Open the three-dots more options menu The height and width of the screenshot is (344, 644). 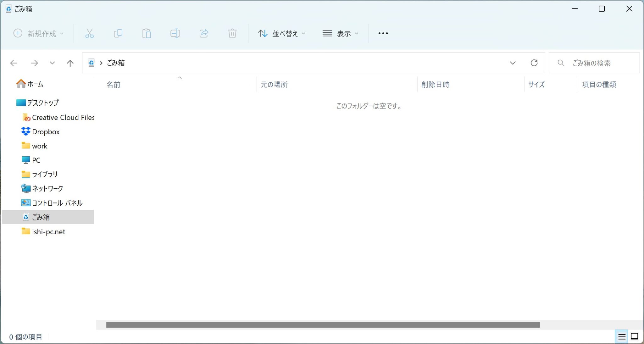pyautogui.click(x=383, y=33)
